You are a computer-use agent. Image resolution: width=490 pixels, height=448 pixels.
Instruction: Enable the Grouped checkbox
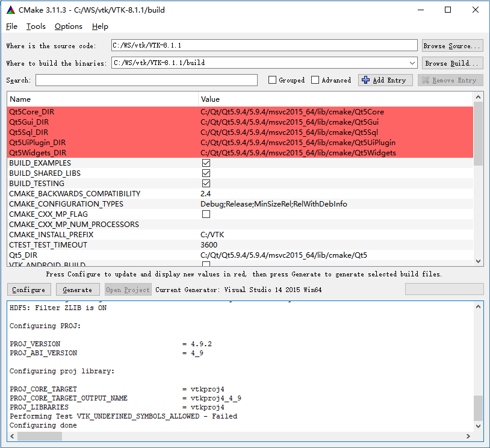[272, 80]
